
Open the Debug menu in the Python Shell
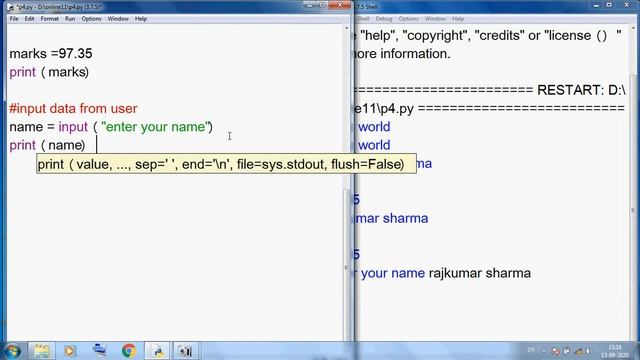coord(384,19)
